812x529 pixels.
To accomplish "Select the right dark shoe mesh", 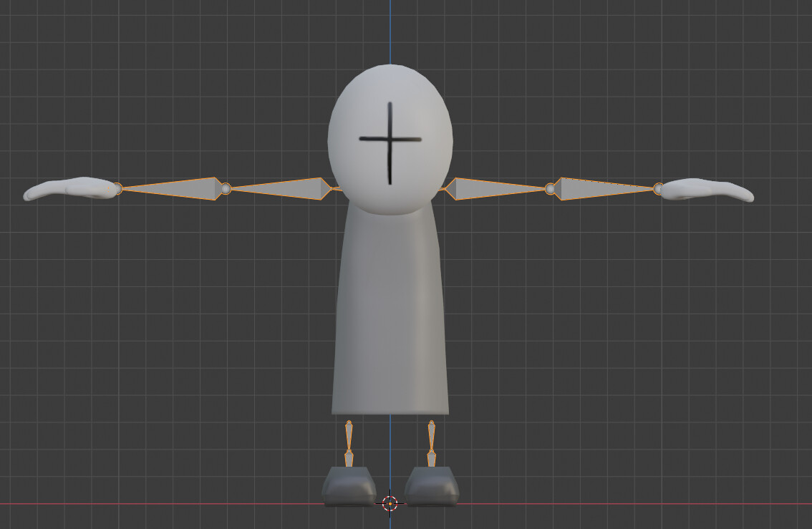I will pos(431,486).
